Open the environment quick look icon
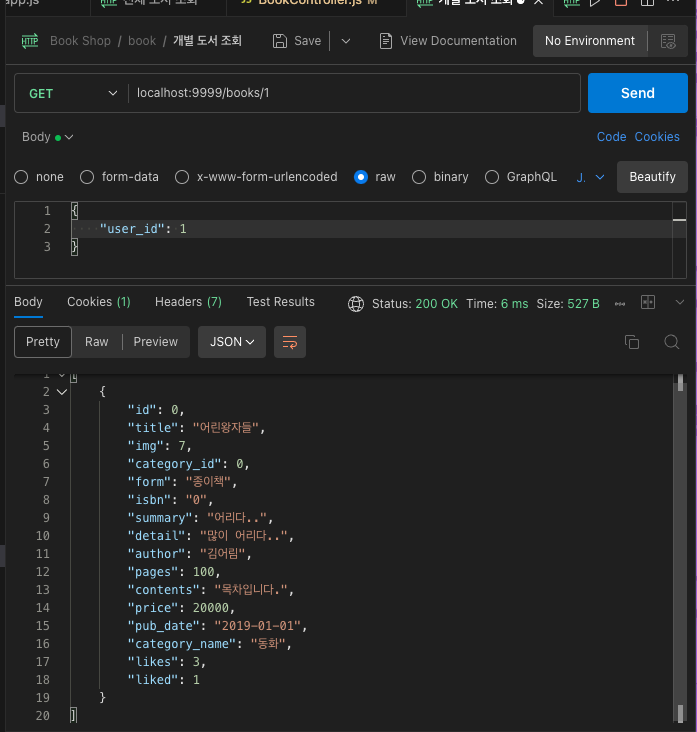Viewport: 697px width, 732px height. coord(668,41)
